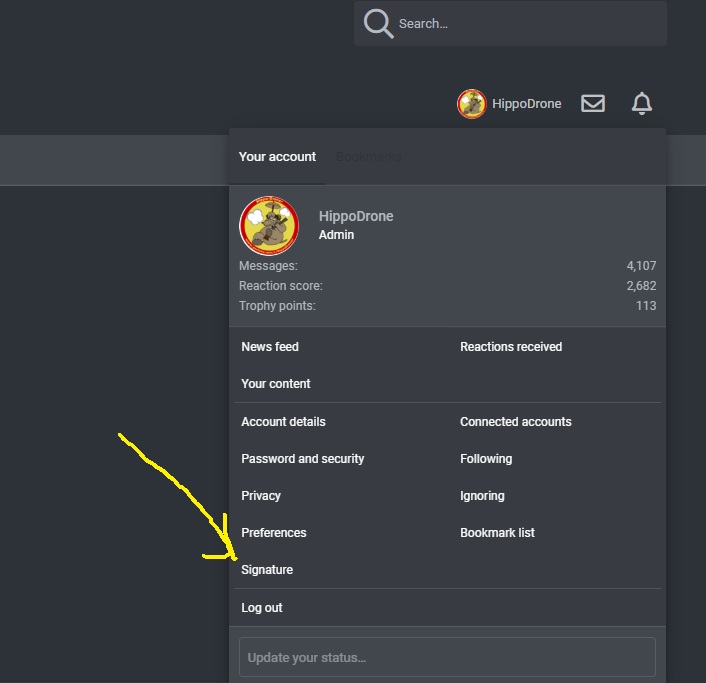The height and width of the screenshot is (683, 706).
Task: Click the magnifying glass search icon
Action: pos(379,23)
